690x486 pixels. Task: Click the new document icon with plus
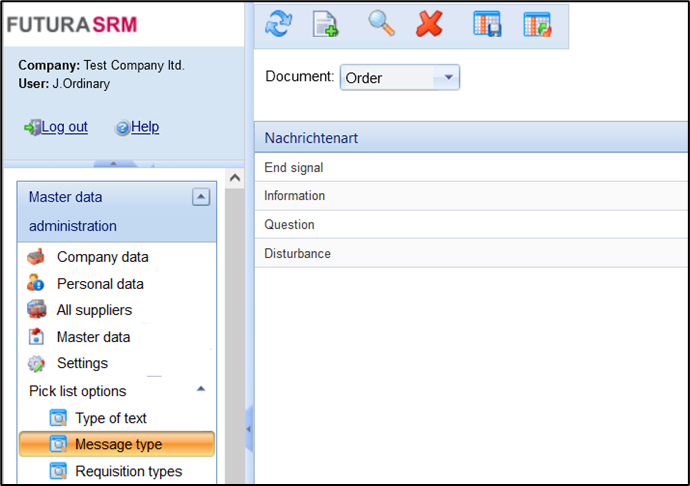coord(326,24)
